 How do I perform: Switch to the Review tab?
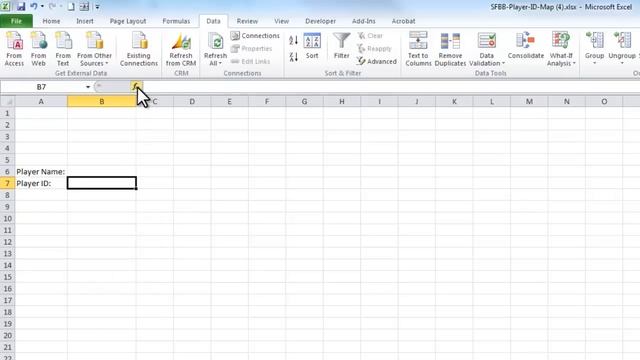[x=247, y=21]
